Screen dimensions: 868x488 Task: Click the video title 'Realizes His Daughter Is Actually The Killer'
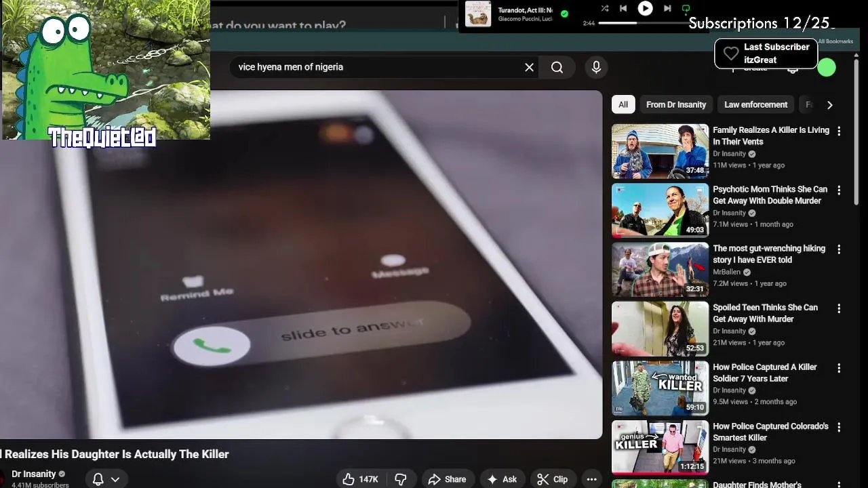[117, 454]
